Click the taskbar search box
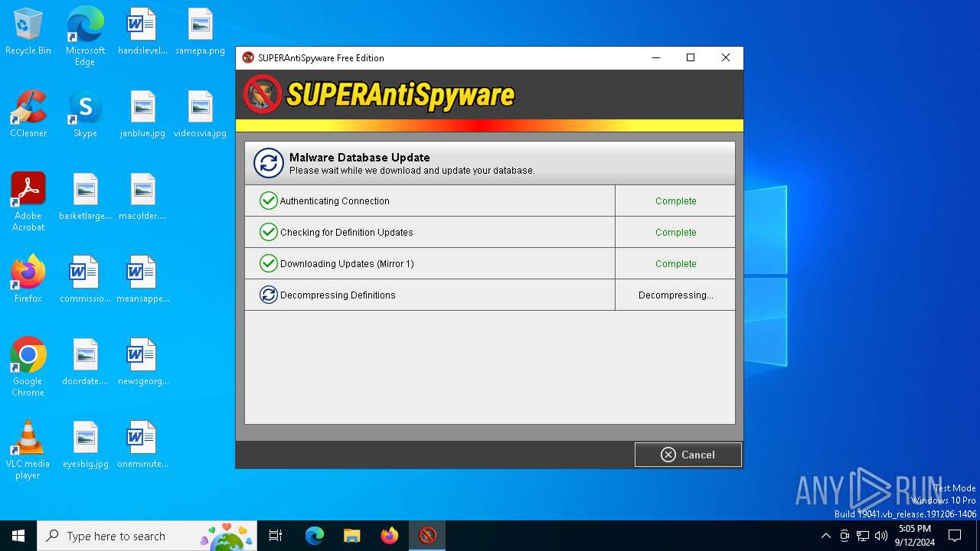 point(148,536)
